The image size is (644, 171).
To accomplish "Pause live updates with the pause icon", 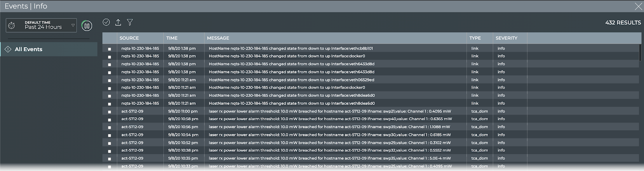I will [x=87, y=26].
